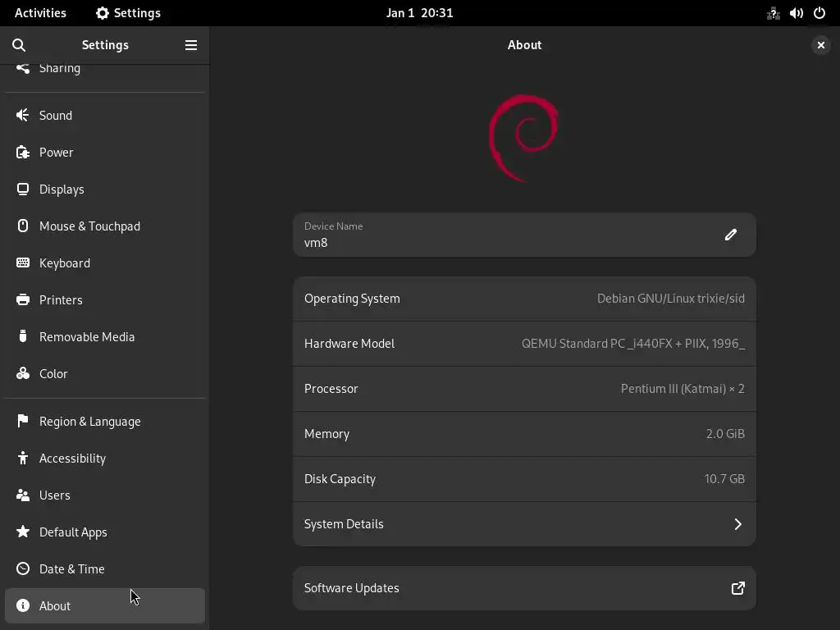The height and width of the screenshot is (630, 840).
Task: Click the Removable Media drive icon
Action: (22, 336)
